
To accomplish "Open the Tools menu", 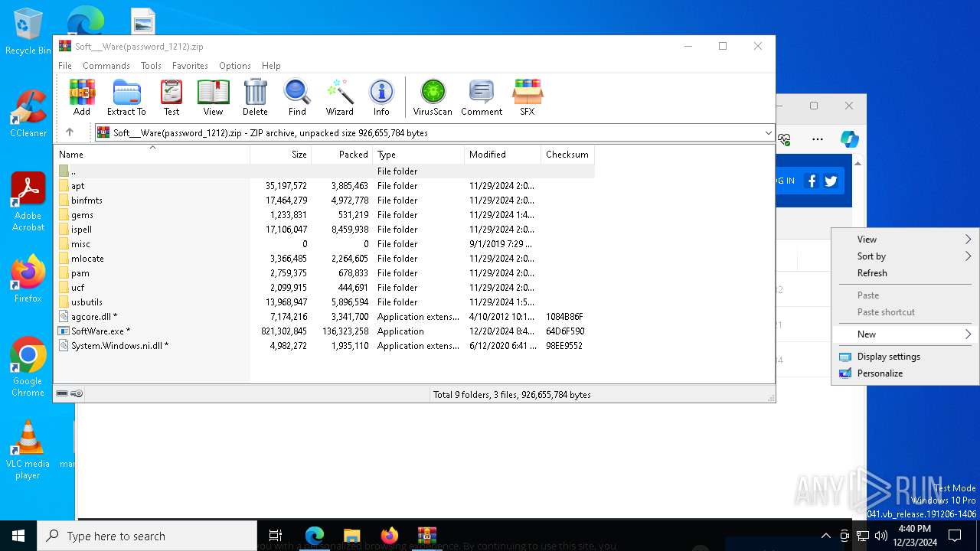I will tap(151, 66).
